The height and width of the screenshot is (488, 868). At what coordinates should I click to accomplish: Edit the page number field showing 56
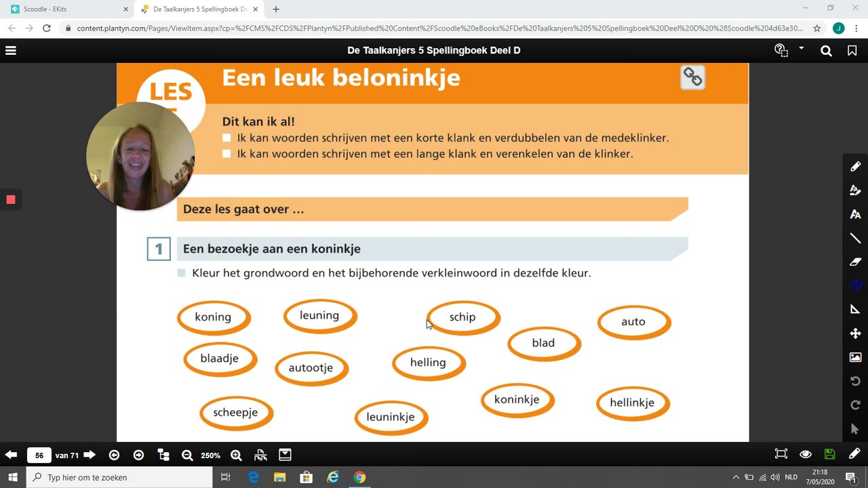(x=39, y=455)
